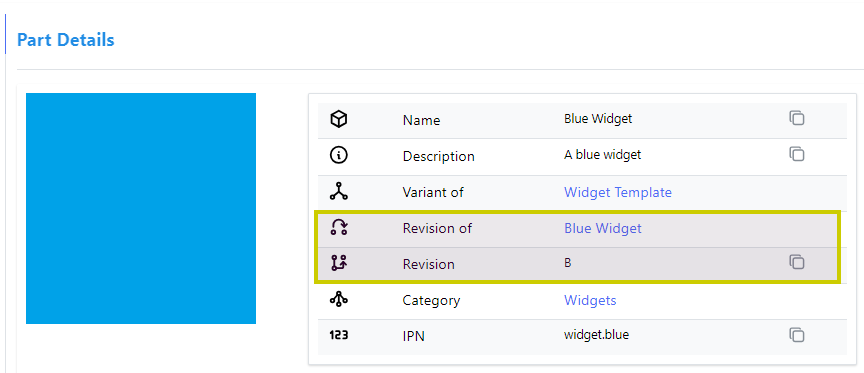Click the 123 icon beside IPN
The image size is (864, 373).
338,334
